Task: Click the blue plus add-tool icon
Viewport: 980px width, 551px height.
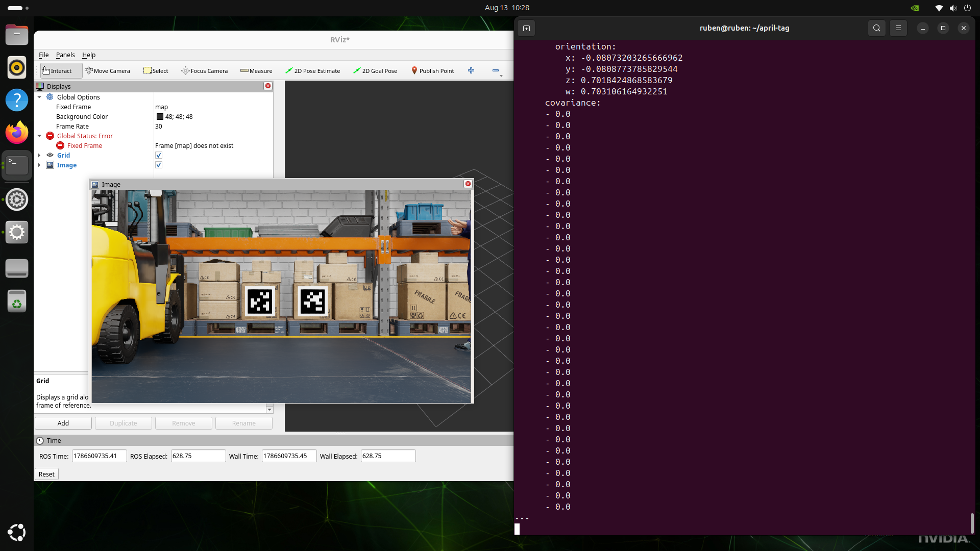Action: coord(471,70)
